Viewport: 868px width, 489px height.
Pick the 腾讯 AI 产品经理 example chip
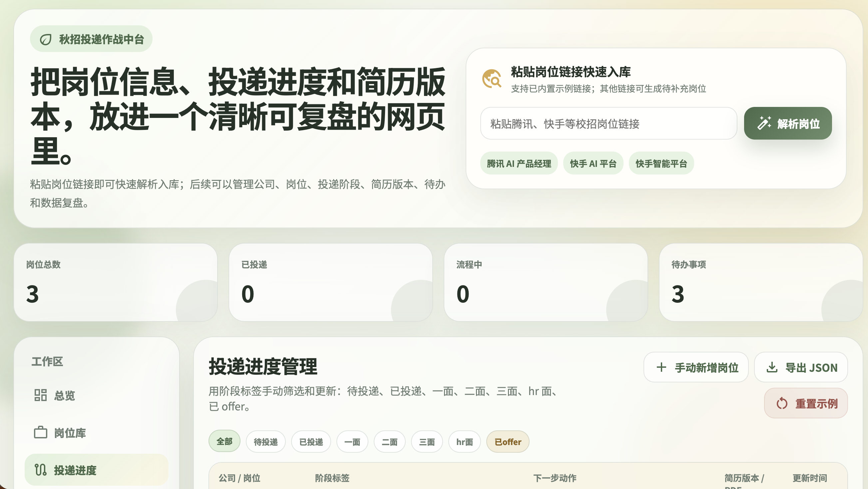tap(519, 164)
